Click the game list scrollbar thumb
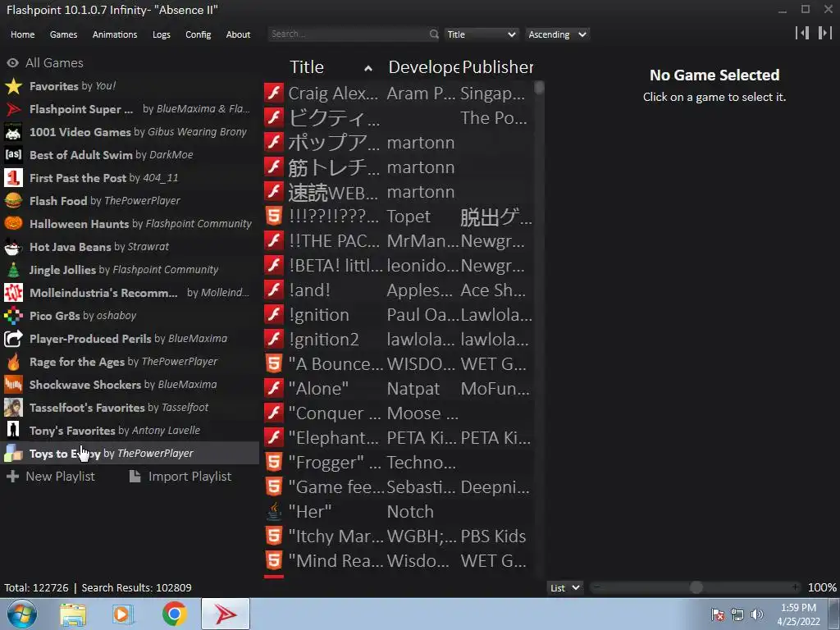Image resolution: width=840 pixels, height=630 pixels. pos(539,88)
